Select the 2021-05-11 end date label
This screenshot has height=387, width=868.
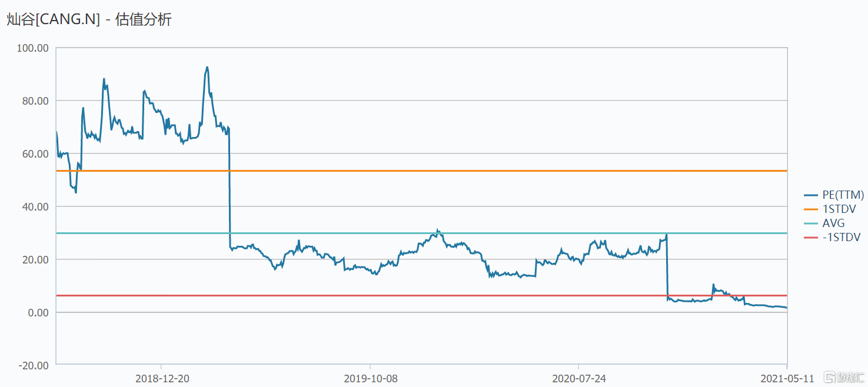[x=787, y=378]
